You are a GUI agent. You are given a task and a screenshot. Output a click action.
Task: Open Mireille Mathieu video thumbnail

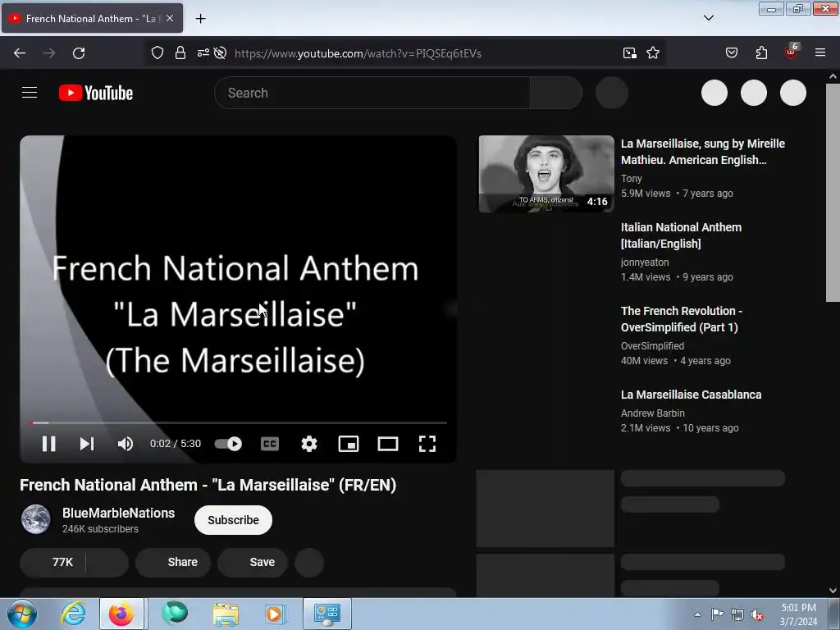pyautogui.click(x=546, y=174)
